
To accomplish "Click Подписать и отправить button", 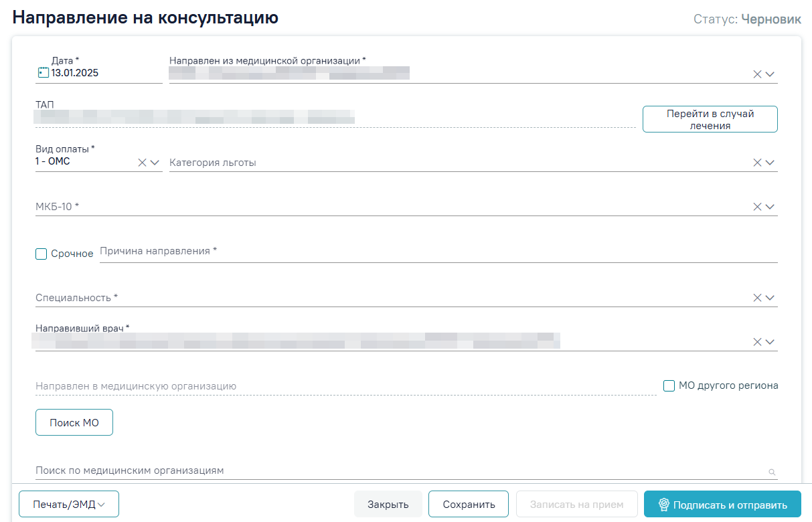I will coord(722,505).
